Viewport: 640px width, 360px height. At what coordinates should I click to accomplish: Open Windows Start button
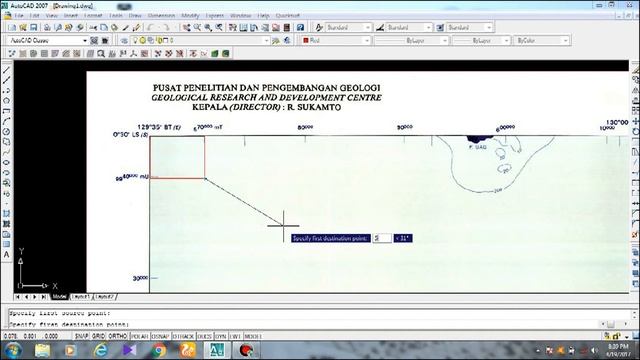12,350
